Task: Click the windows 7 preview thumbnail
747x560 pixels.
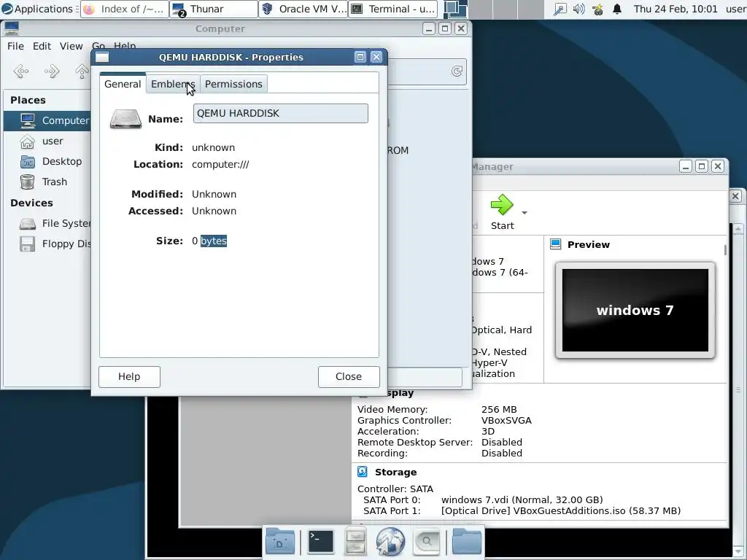Action: click(x=635, y=311)
